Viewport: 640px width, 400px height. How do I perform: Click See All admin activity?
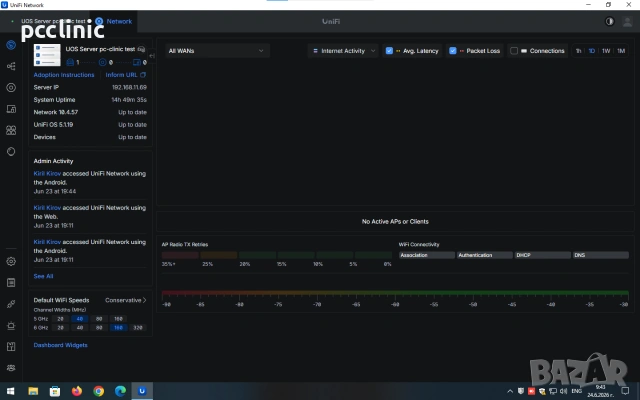pos(43,276)
